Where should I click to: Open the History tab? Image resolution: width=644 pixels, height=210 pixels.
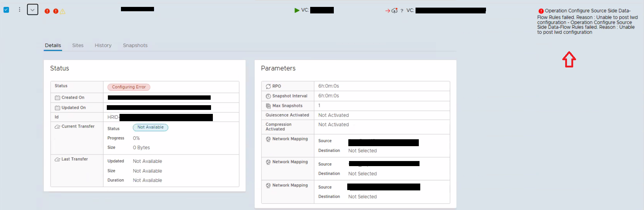click(103, 45)
